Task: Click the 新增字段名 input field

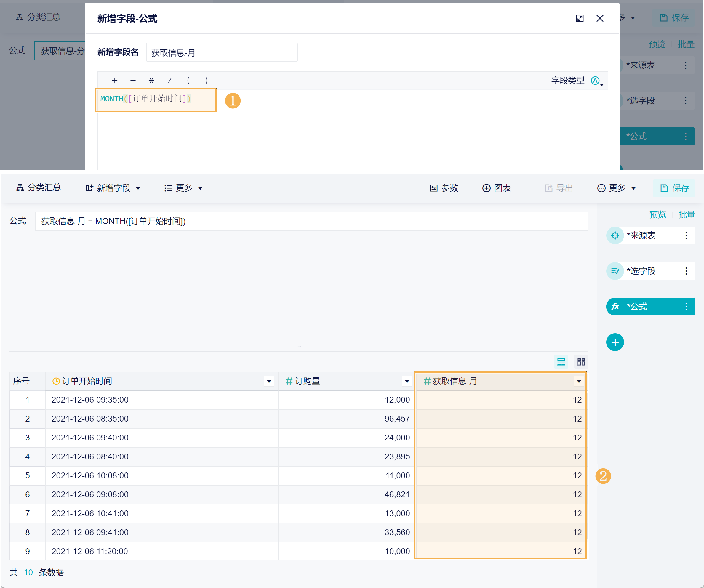Action: coord(222,53)
